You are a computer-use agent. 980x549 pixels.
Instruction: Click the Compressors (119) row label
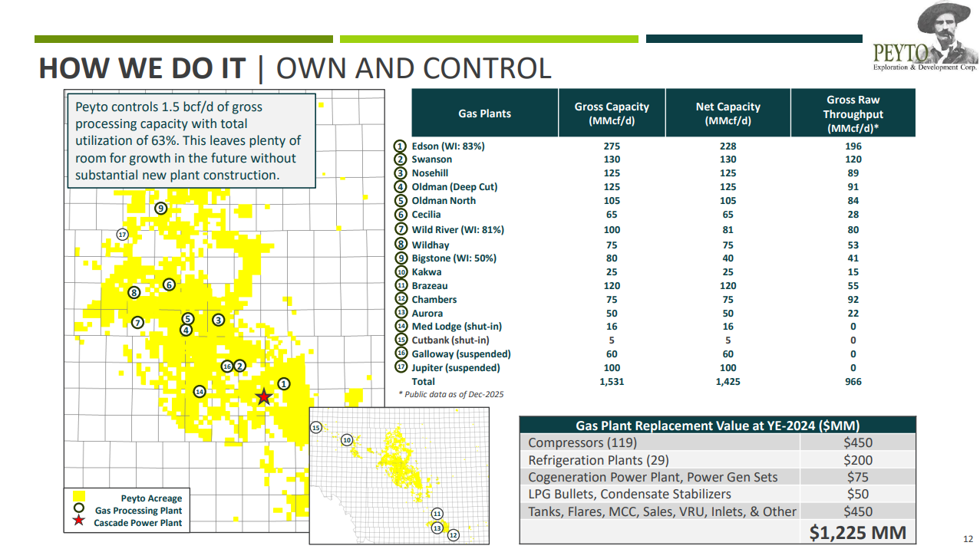click(582, 442)
